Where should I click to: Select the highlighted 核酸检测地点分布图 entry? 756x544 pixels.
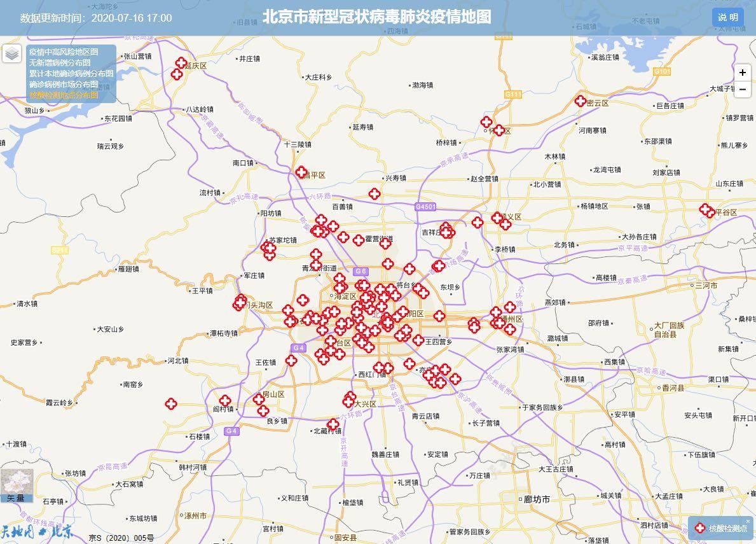[x=63, y=94]
